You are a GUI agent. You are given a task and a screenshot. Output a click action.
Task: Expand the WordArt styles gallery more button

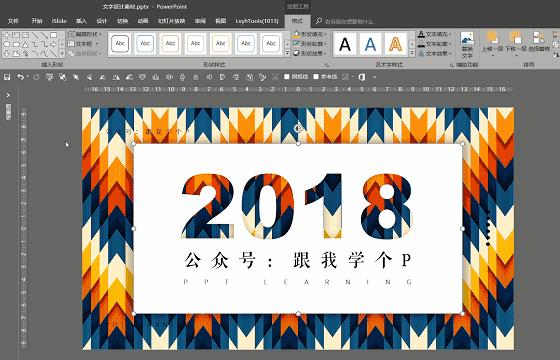point(412,53)
